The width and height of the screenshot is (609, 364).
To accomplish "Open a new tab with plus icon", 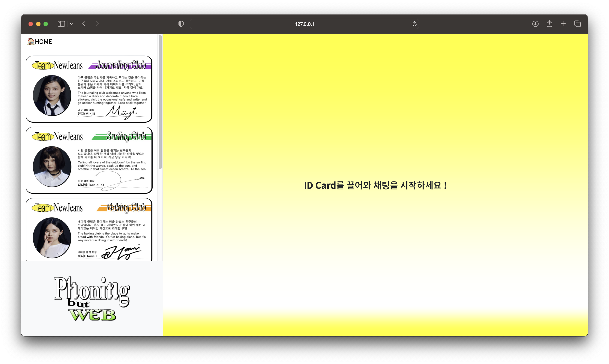I will [563, 24].
